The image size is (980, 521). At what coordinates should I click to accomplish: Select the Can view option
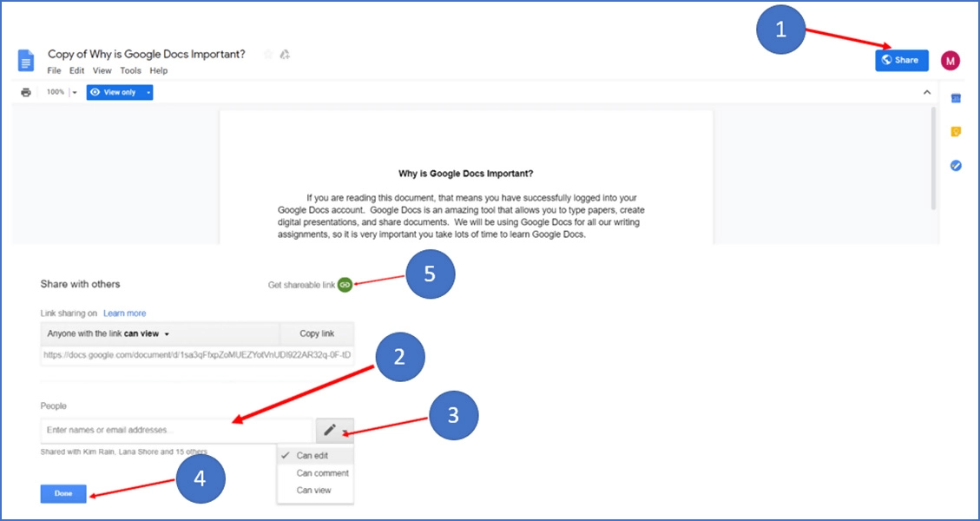coord(316,491)
